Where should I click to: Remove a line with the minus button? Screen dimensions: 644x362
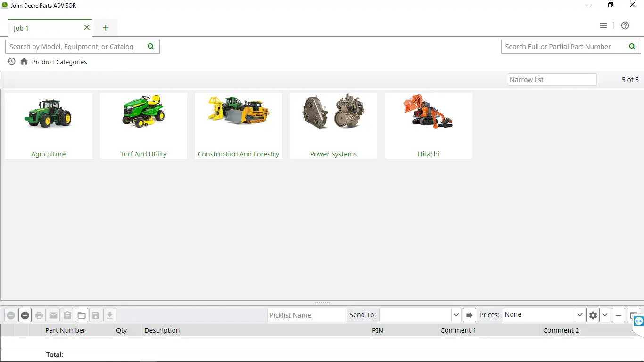[11, 315]
